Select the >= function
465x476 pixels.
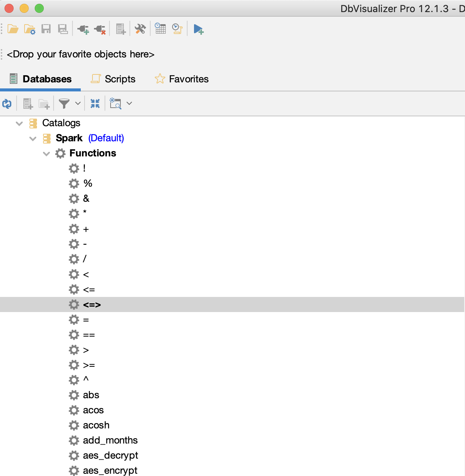(x=89, y=365)
